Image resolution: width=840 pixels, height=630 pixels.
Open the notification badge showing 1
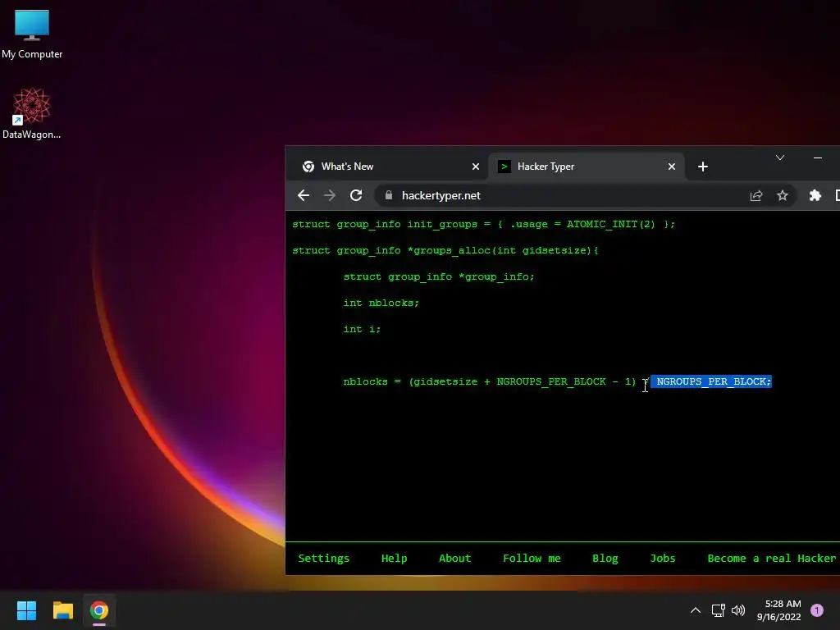coord(817,610)
